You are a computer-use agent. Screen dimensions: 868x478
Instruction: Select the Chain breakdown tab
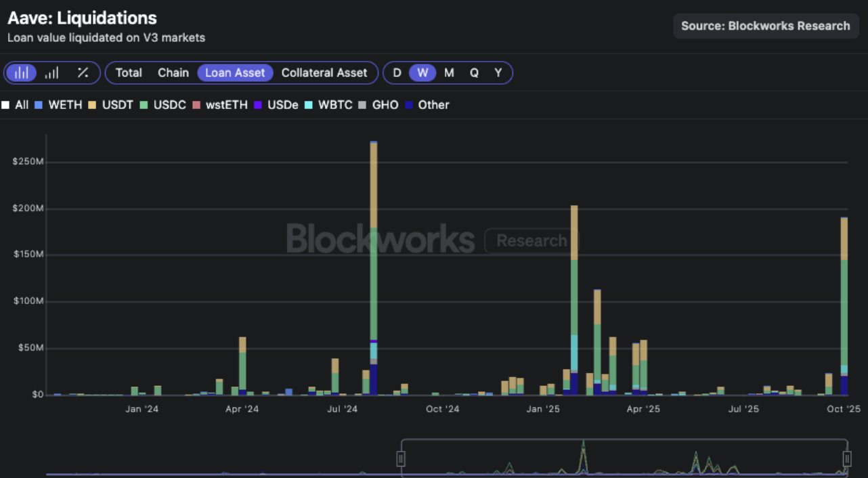tap(173, 72)
